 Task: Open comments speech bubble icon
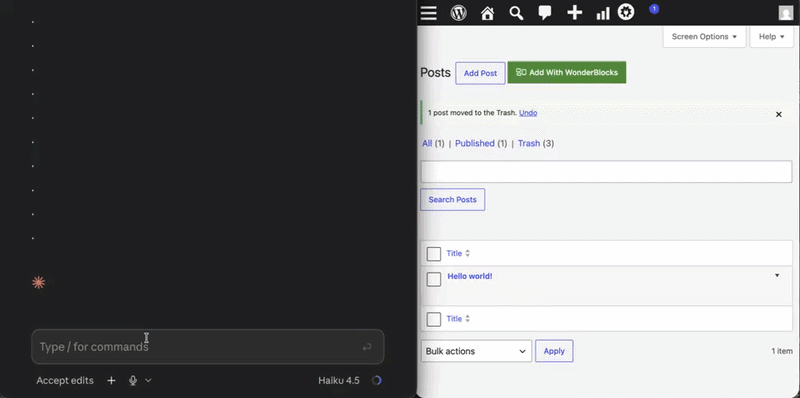pyautogui.click(x=545, y=13)
